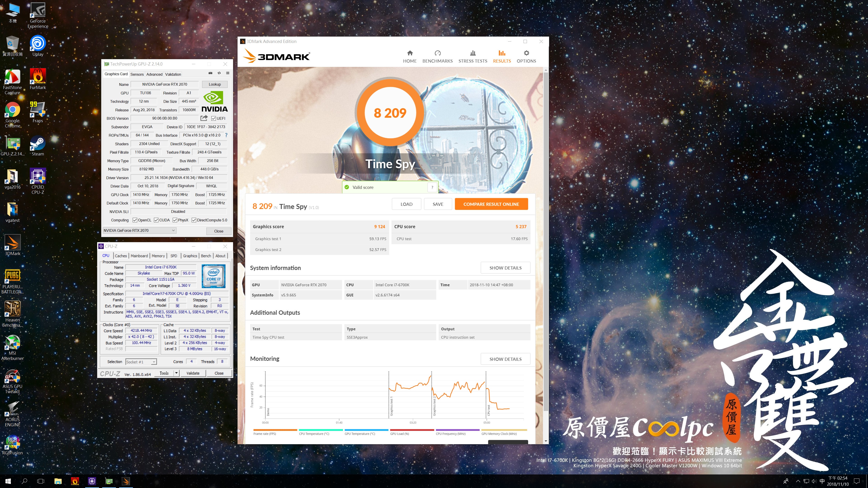Click the taskbar clock showing 02:54
Image resolution: width=868 pixels, height=488 pixels.
pos(838,481)
